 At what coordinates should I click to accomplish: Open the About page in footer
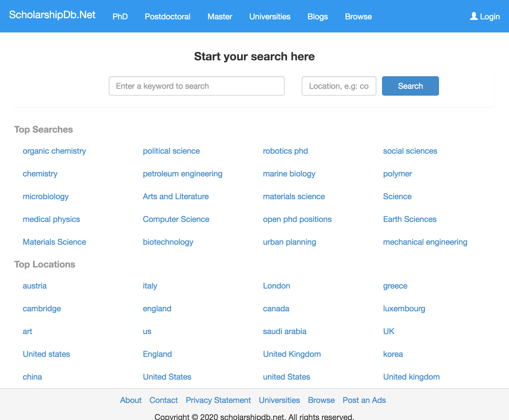point(131,400)
